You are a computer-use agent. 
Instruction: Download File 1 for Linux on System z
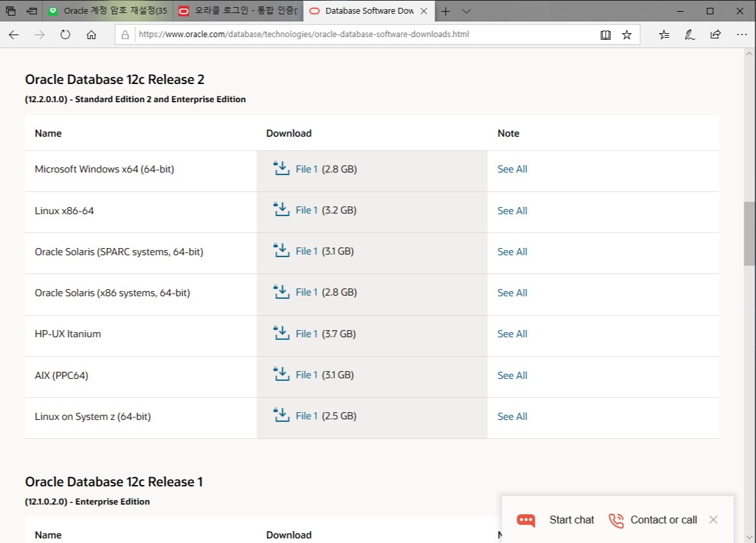[x=306, y=415]
